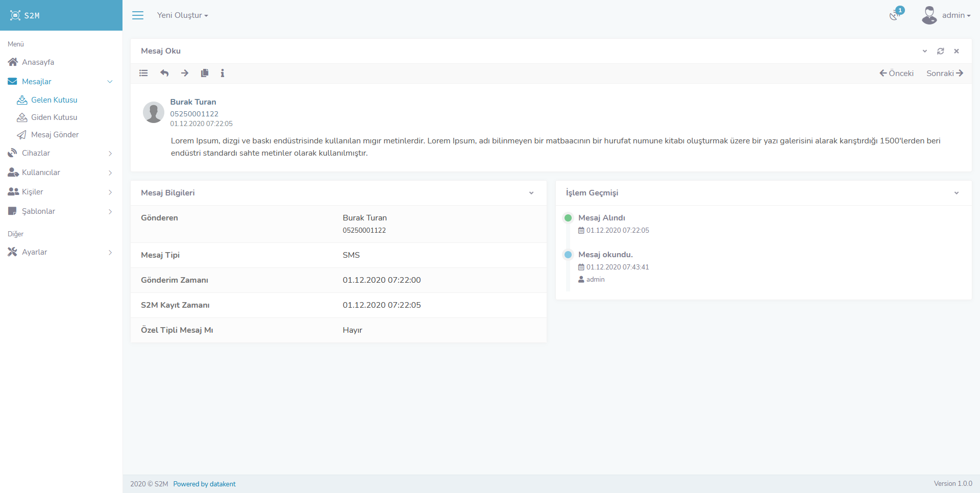Open the admin user dropdown
This screenshot has height=493, width=980.
(x=946, y=15)
